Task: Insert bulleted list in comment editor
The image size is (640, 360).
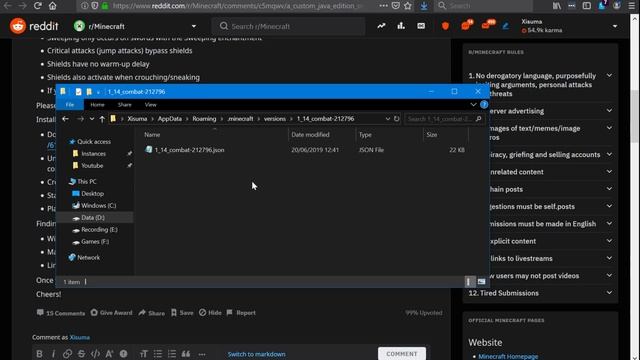Action: point(158,354)
